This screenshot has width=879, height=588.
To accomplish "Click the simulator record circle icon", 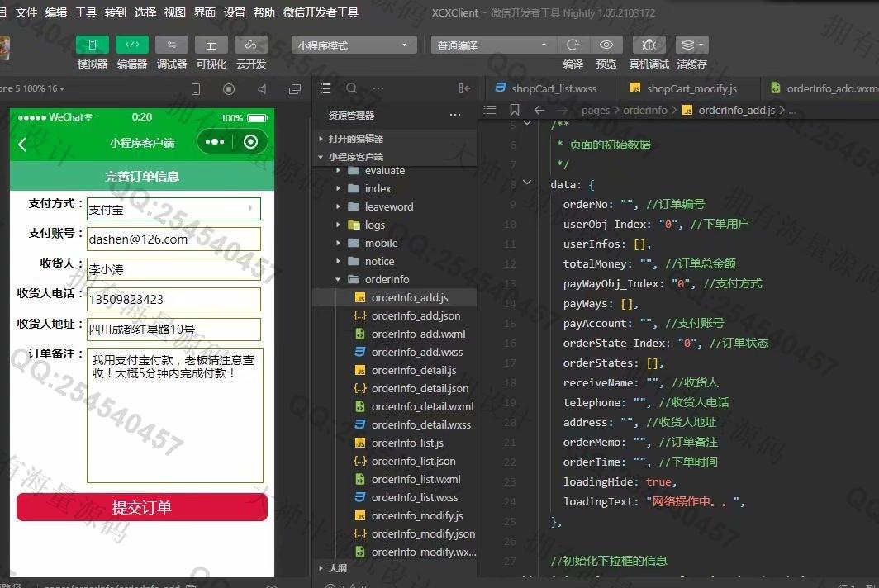I will click(x=229, y=89).
